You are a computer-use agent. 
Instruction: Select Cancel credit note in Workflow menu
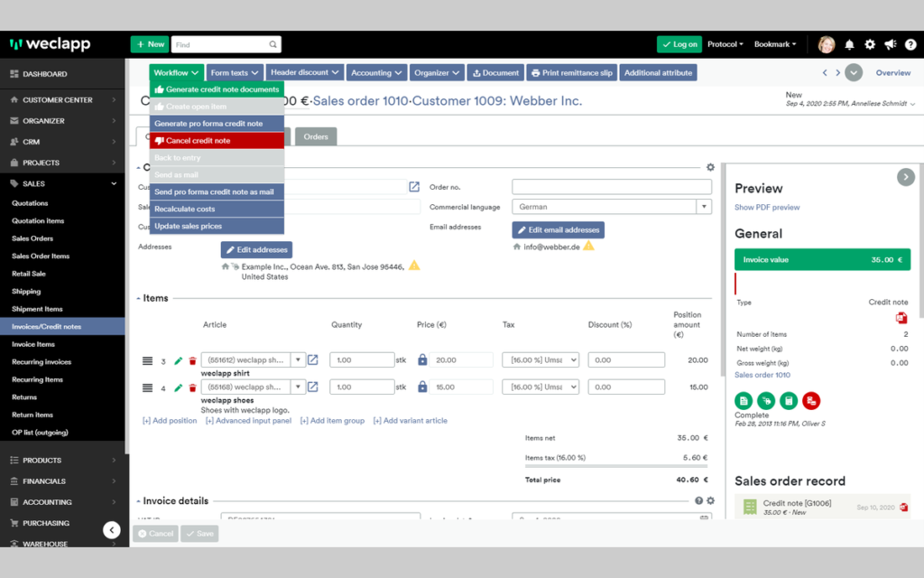[217, 141]
